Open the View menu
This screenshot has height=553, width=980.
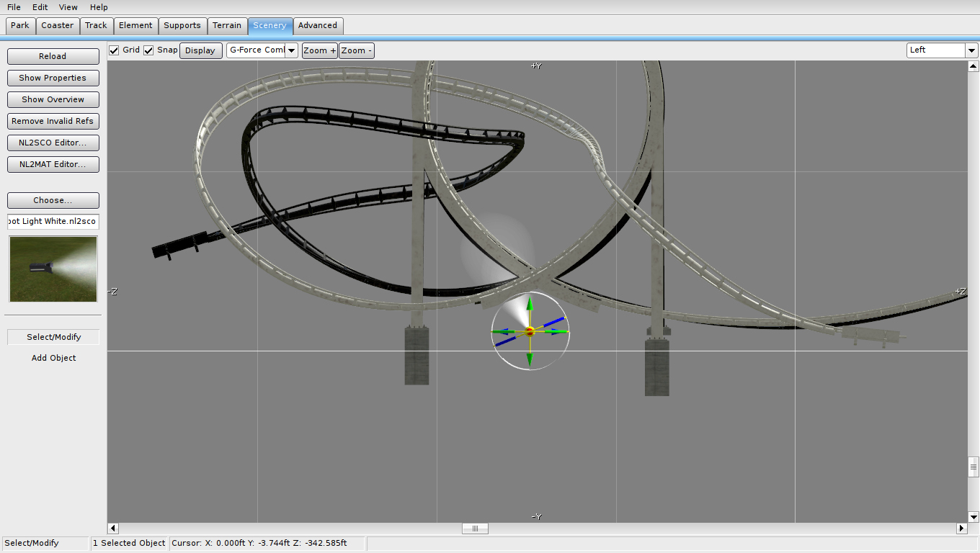click(x=68, y=7)
